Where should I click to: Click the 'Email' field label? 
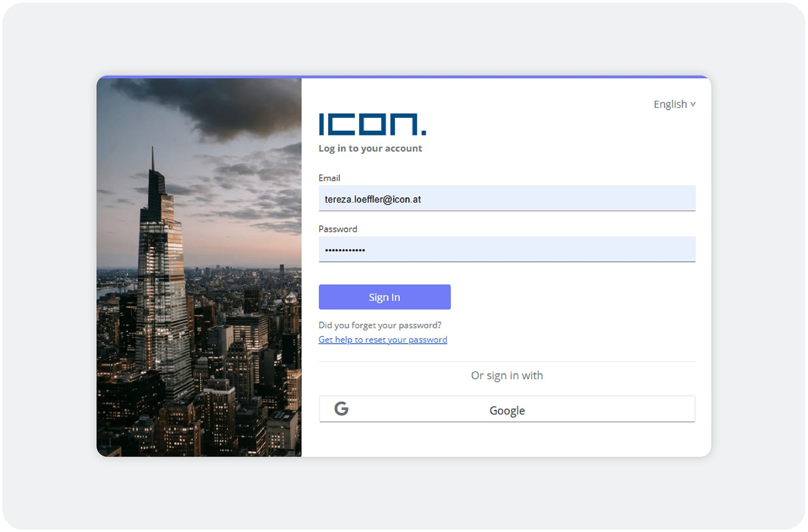[x=329, y=178]
